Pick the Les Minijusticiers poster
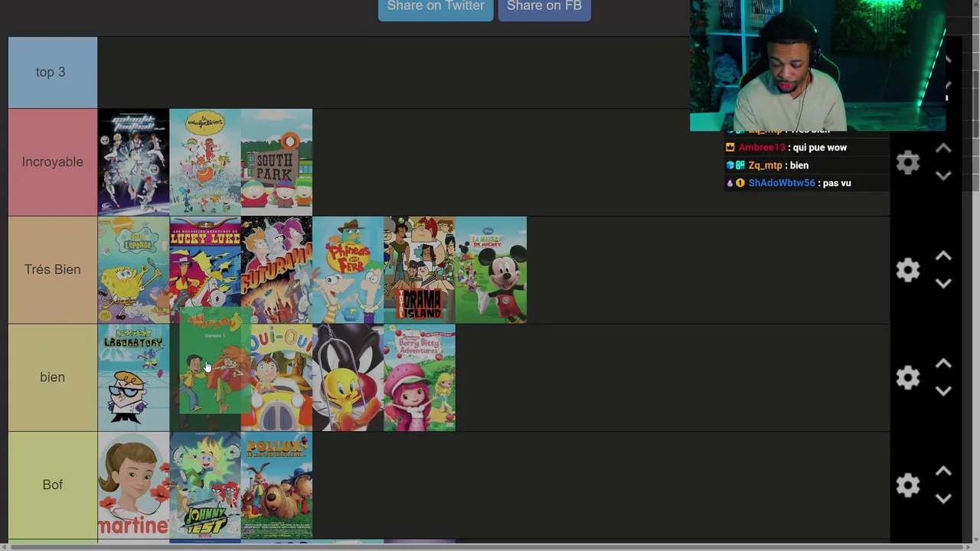Viewport: 980px width, 551px height. point(205,162)
